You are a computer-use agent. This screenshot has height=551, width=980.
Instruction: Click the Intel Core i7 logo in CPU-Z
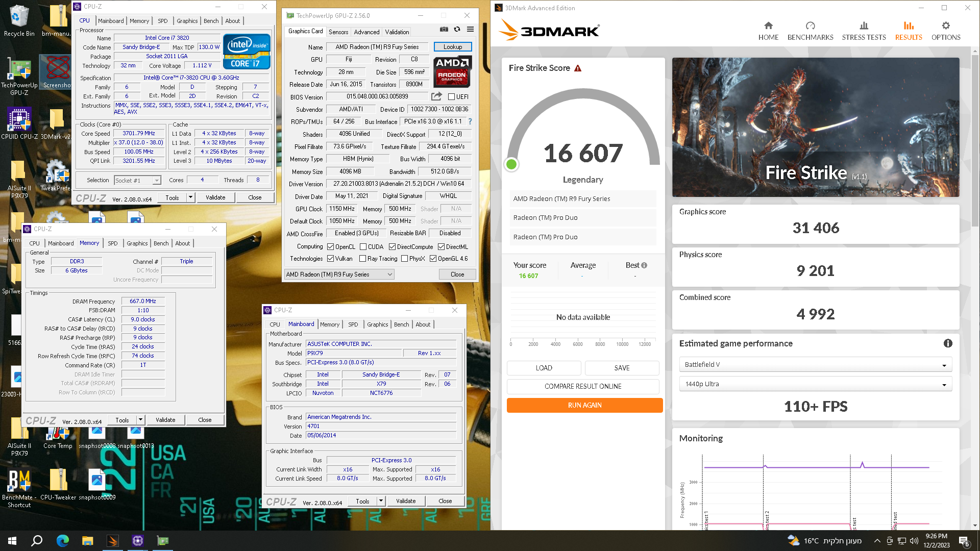coord(247,52)
